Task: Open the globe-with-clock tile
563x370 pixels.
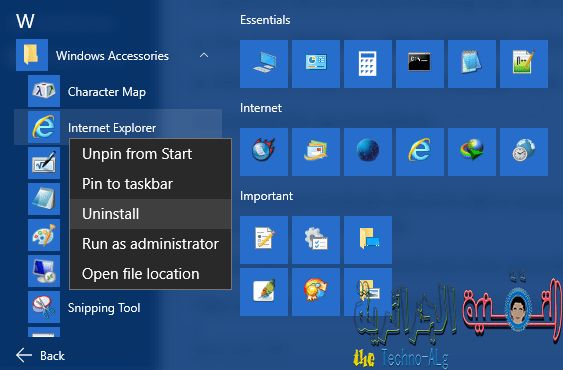Action: point(524,152)
